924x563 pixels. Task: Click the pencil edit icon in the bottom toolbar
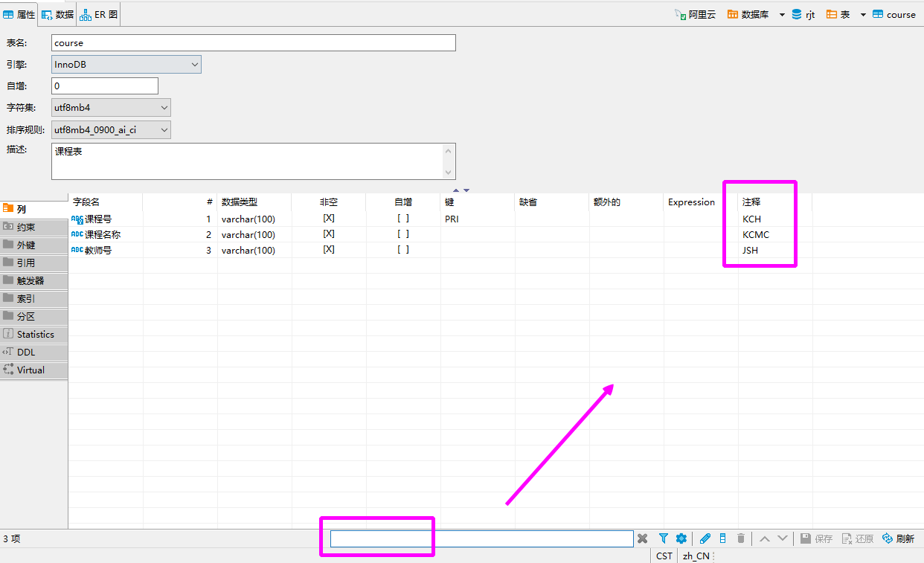[705, 538]
